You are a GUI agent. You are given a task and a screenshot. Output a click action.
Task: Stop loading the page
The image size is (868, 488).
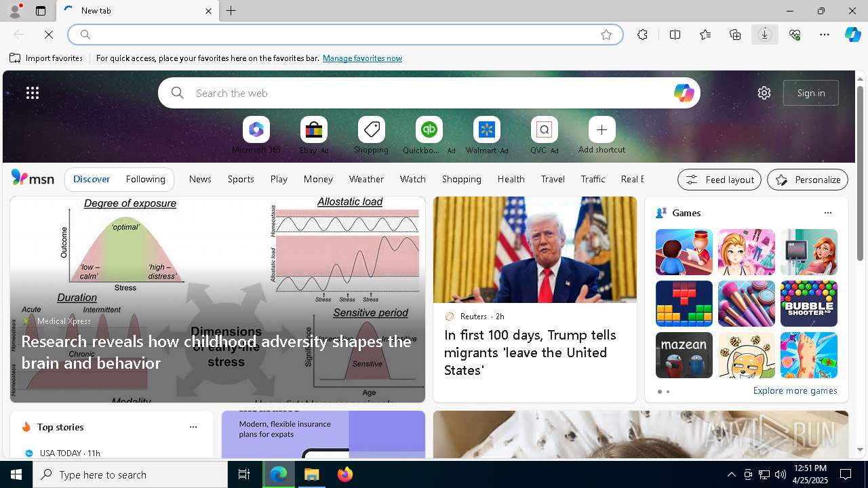(x=49, y=35)
